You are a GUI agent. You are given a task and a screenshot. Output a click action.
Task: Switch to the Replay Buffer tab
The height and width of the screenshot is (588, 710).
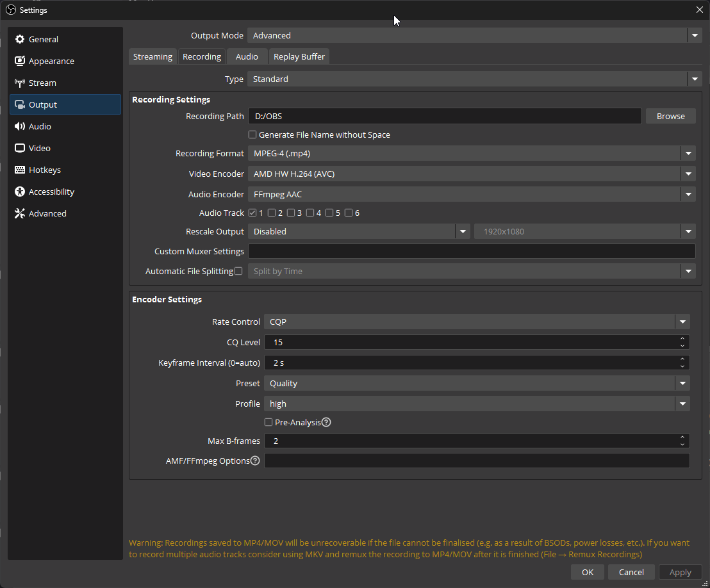point(299,57)
